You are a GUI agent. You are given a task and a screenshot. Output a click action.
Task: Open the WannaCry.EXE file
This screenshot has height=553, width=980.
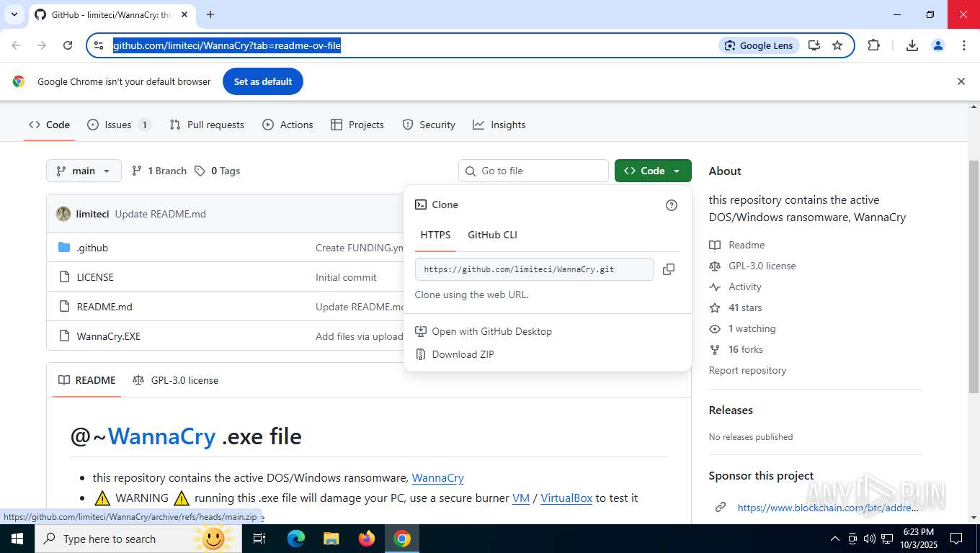109,336
